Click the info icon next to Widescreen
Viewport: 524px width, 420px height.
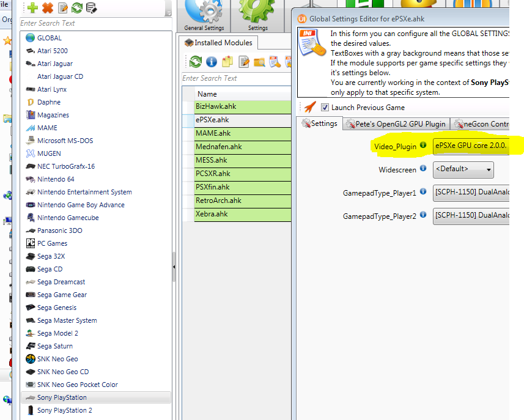click(423, 169)
